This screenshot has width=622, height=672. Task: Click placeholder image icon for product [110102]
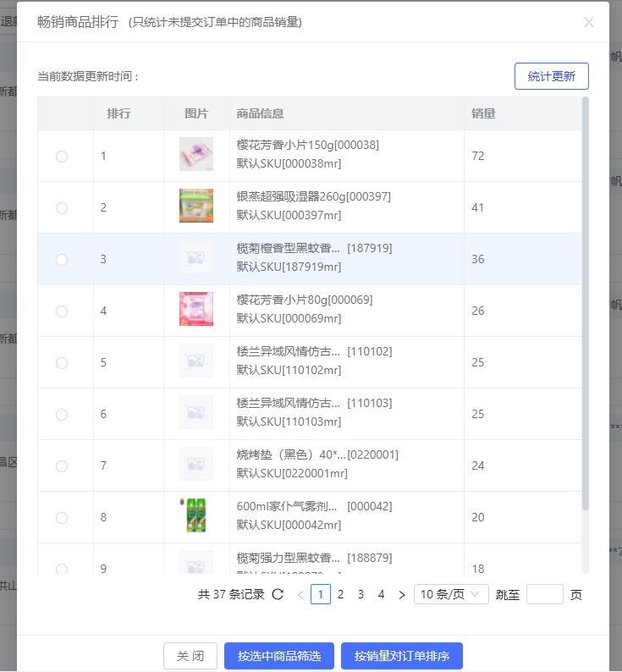196,361
